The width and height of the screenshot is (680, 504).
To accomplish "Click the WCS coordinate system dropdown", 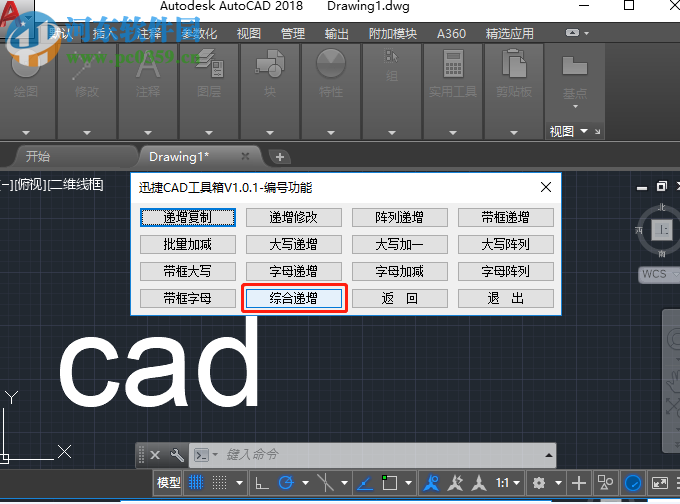I will click(x=659, y=274).
